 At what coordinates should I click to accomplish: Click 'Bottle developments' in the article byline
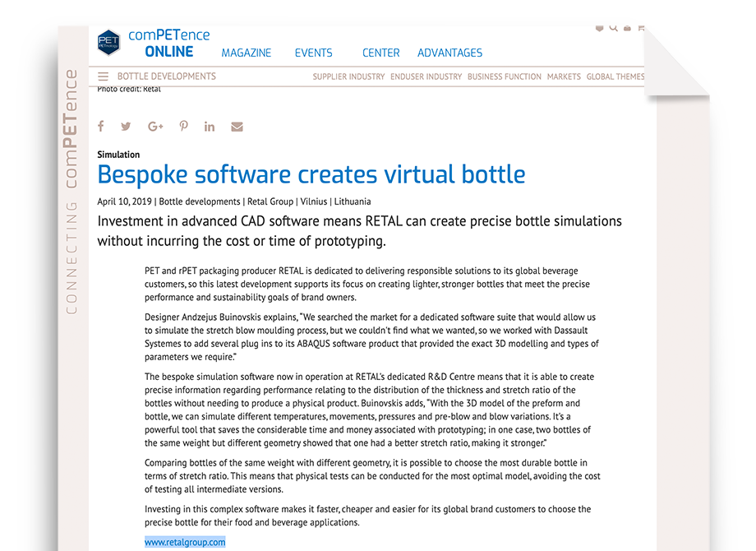click(x=200, y=201)
